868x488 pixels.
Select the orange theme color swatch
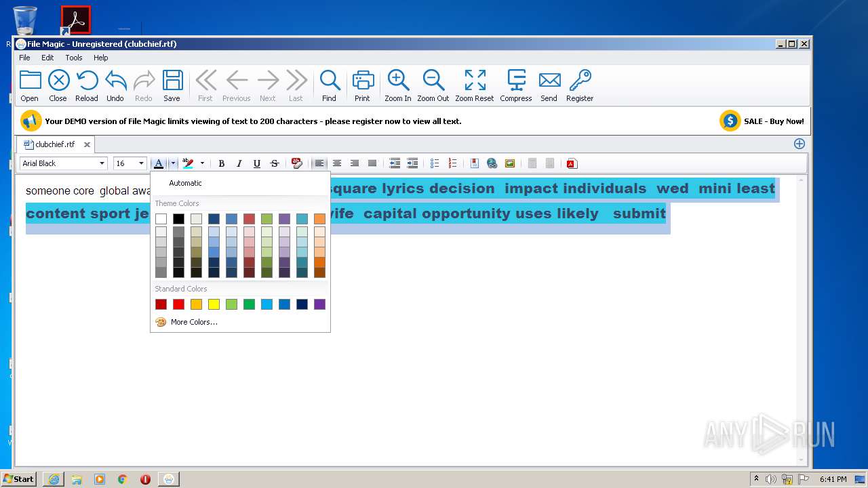point(319,219)
